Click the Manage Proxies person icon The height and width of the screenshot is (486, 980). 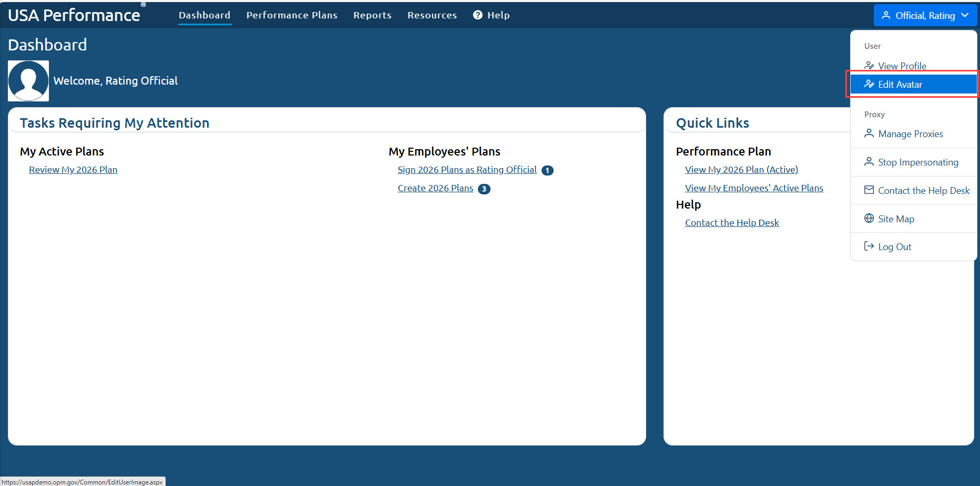point(869,133)
